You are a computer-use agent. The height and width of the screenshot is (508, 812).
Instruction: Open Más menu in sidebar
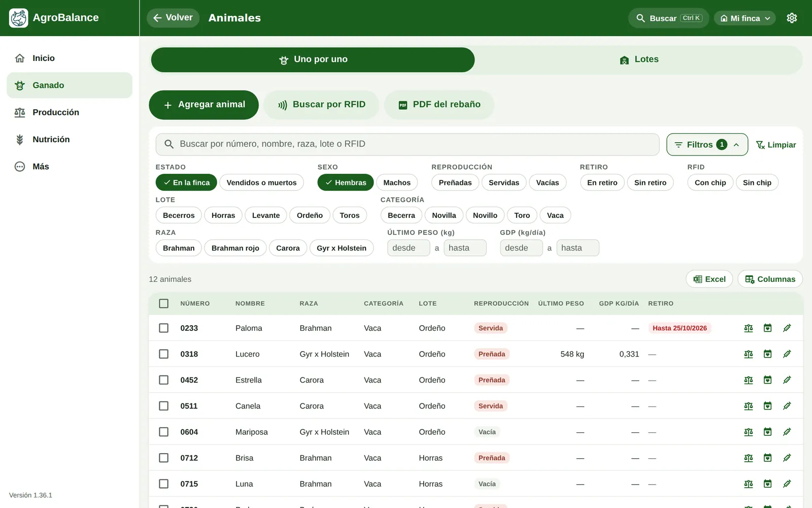[70, 167]
